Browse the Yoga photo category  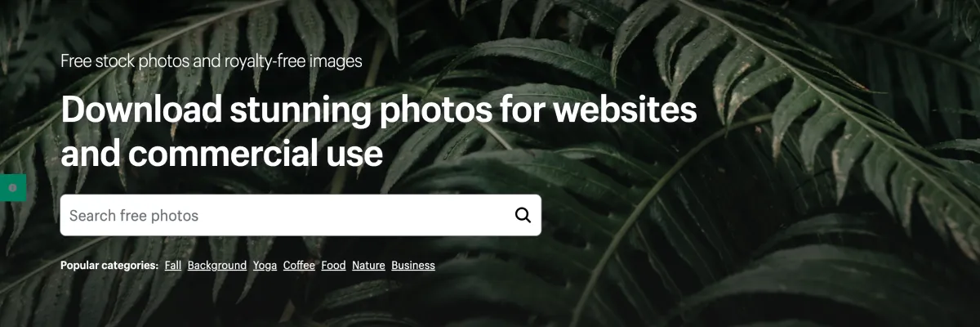265,266
